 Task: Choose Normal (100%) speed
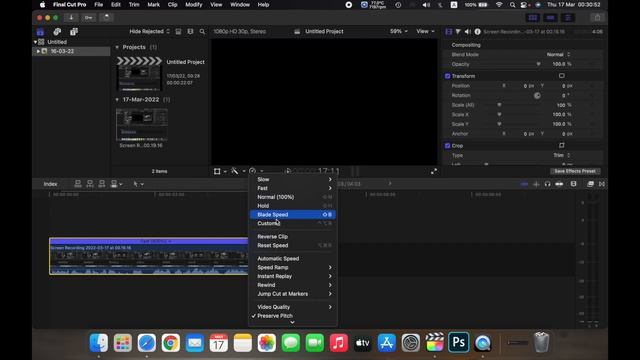click(293, 197)
